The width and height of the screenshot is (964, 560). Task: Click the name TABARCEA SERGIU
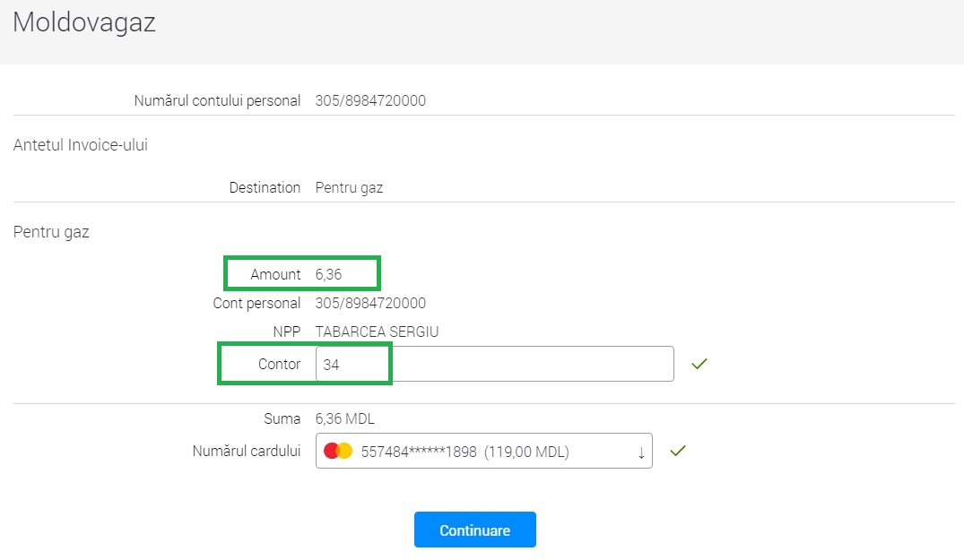click(x=377, y=332)
